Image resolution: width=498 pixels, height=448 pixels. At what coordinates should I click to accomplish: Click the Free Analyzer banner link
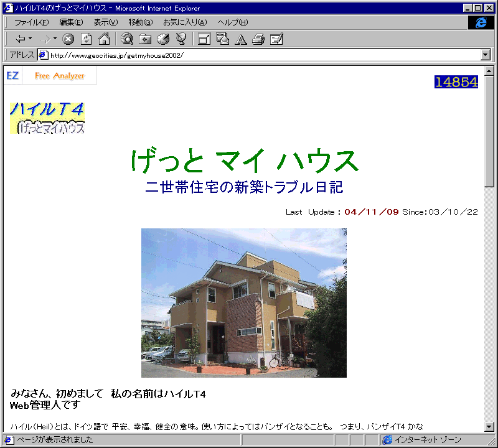(x=60, y=75)
